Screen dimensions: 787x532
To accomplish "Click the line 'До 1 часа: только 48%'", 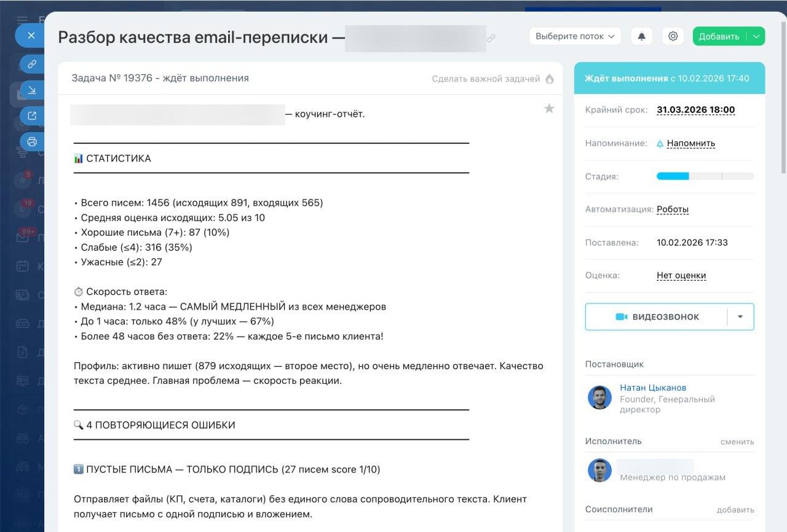I will point(174,321).
